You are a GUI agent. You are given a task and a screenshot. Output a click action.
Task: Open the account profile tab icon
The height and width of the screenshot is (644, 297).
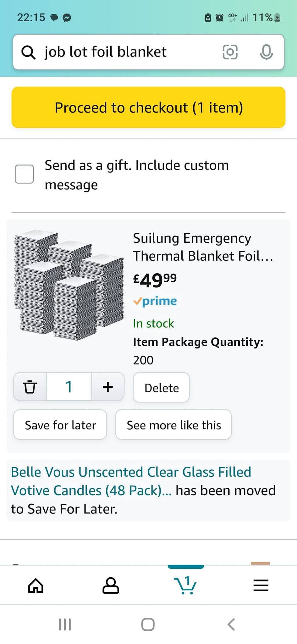click(111, 586)
